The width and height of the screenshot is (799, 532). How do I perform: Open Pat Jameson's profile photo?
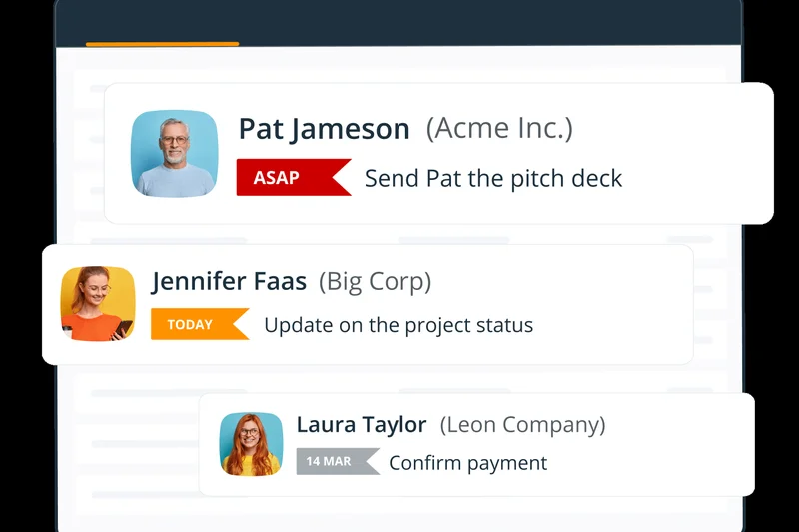pos(175,153)
